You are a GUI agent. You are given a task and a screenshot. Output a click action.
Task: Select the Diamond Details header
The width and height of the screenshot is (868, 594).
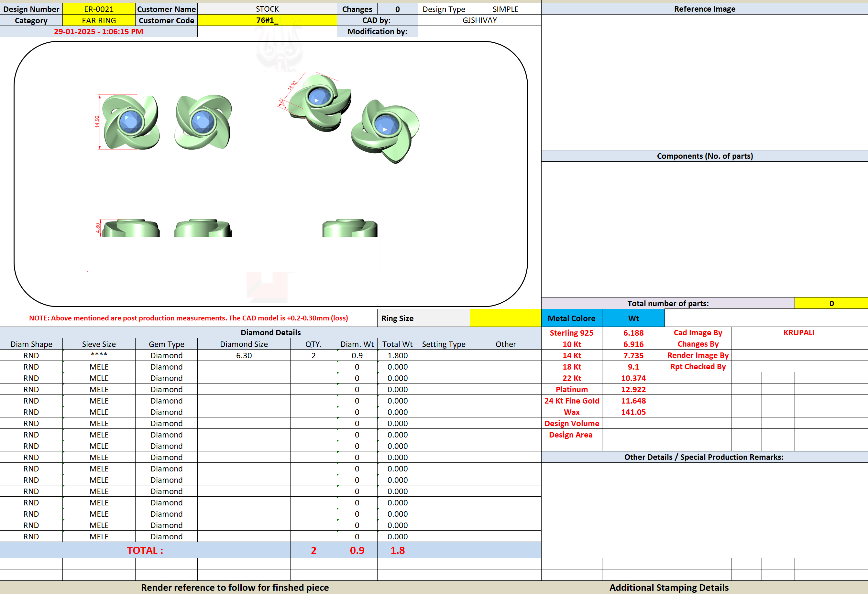(x=270, y=332)
